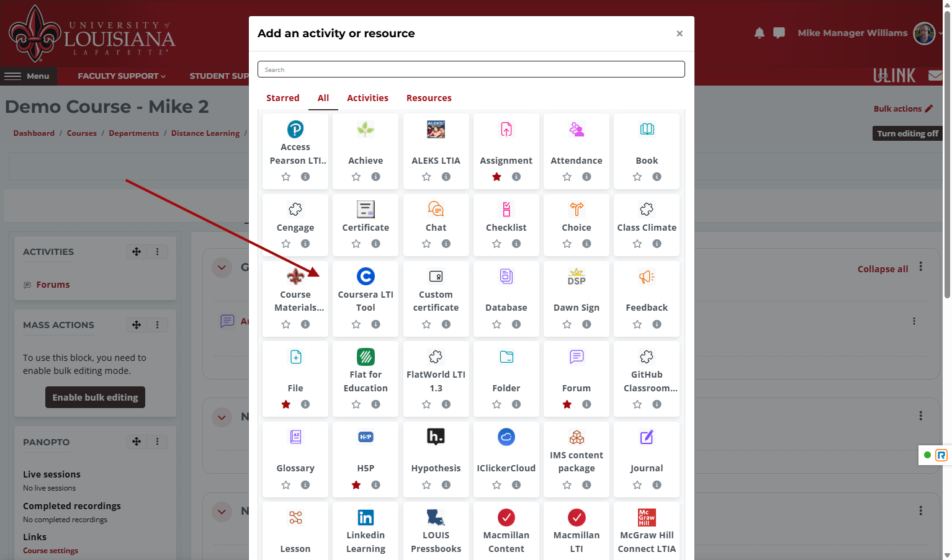
Task: Switch to the Activities tab
Action: click(x=367, y=98)
